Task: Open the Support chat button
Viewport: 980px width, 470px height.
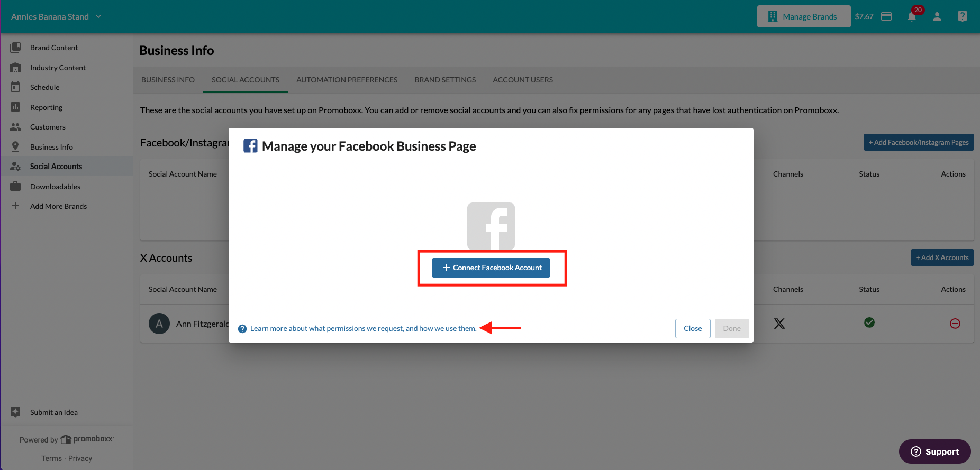Action: 935,451
